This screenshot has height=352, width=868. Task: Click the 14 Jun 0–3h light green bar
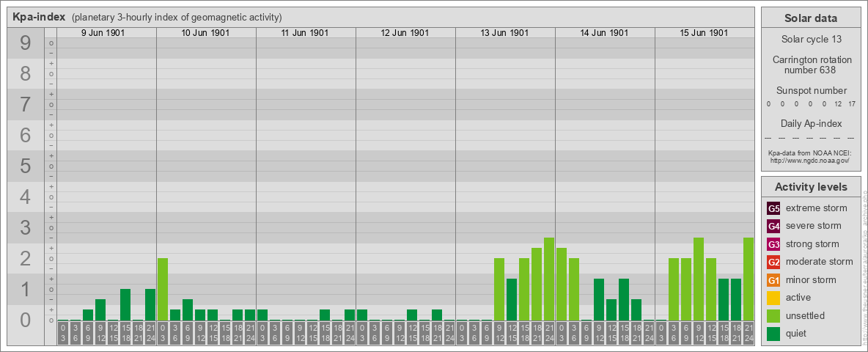562,285
